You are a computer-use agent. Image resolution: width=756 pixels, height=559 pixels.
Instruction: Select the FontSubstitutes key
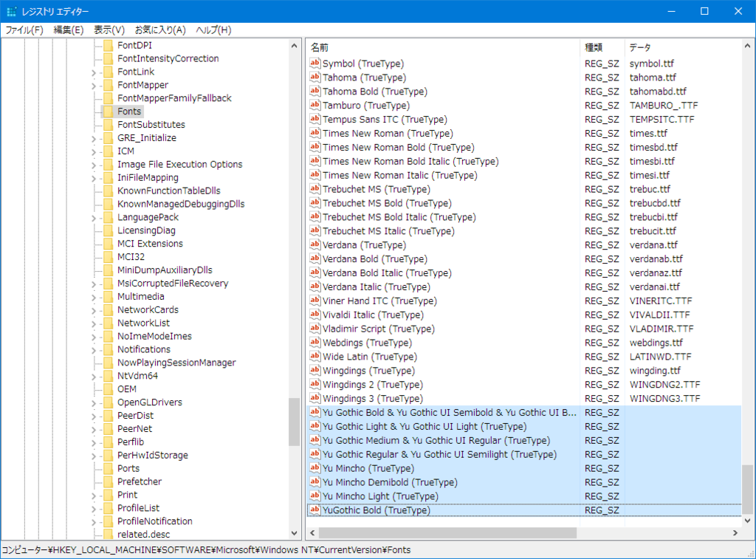click(x=151, y=125)
